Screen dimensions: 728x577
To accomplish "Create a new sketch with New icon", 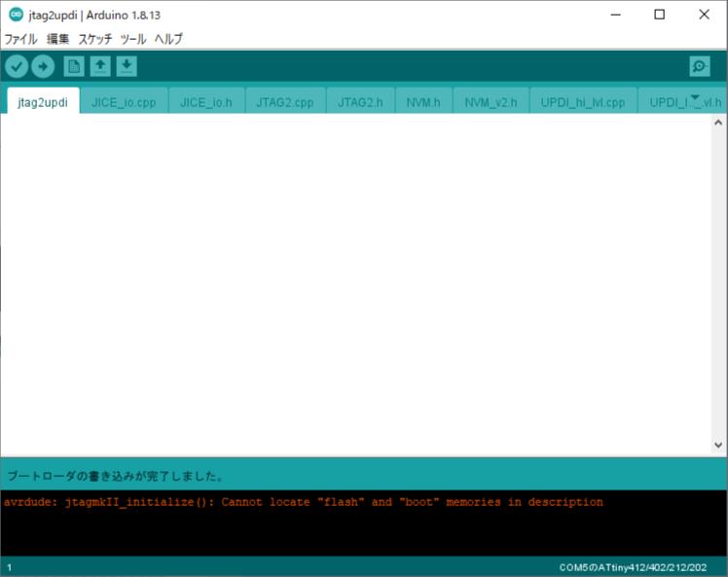I will click(x=74, y=66).
